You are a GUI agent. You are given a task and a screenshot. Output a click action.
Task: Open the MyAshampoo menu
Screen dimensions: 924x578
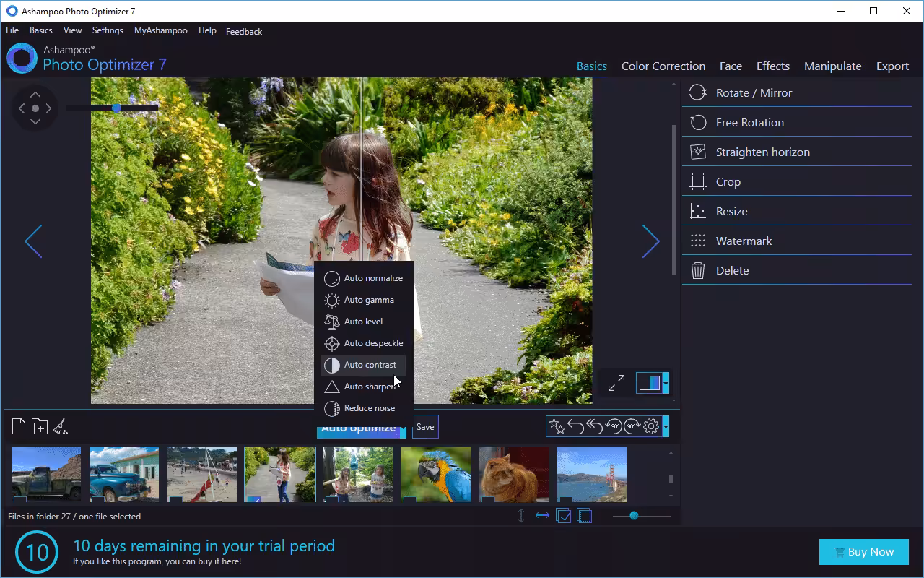click(160, 30)
